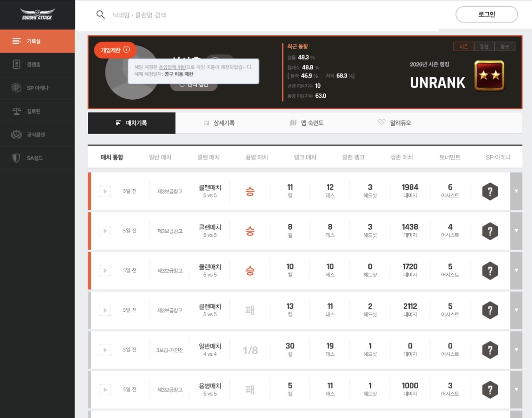Open the 맵 숙련도 tab
Image resolution: width=532 pixels, height=418 pixels.
tap(307, 123)
